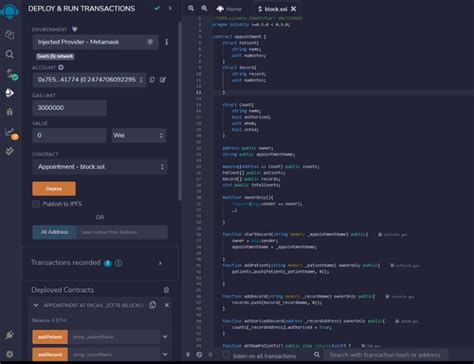Close the block.sol tab
This screenshot has height=364, width=474.
tap(293, 9)
